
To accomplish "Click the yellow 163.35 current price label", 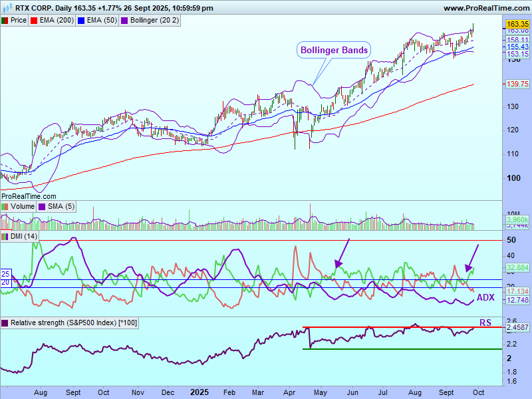I will (x=517, y=23).
